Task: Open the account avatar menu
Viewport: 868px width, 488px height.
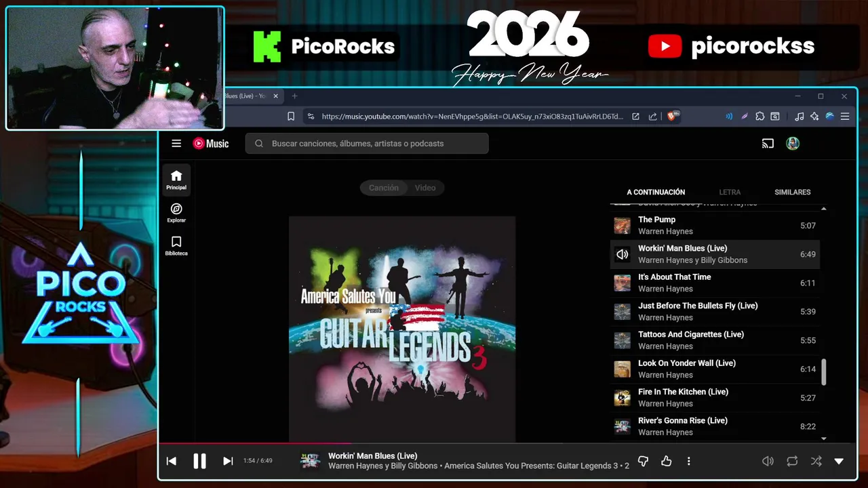Action: [793, 143]
